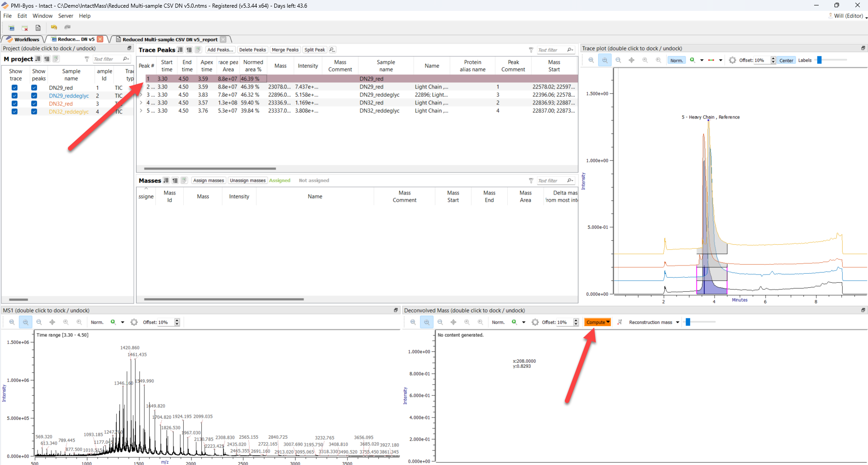Open the gear settings in MS1 toolbar
Viewport: 868px width, 465px height.
(134, 322)
